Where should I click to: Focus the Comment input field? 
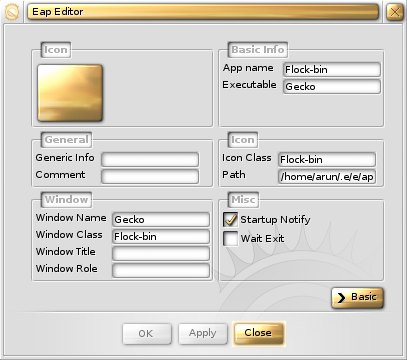pos(150,177)
